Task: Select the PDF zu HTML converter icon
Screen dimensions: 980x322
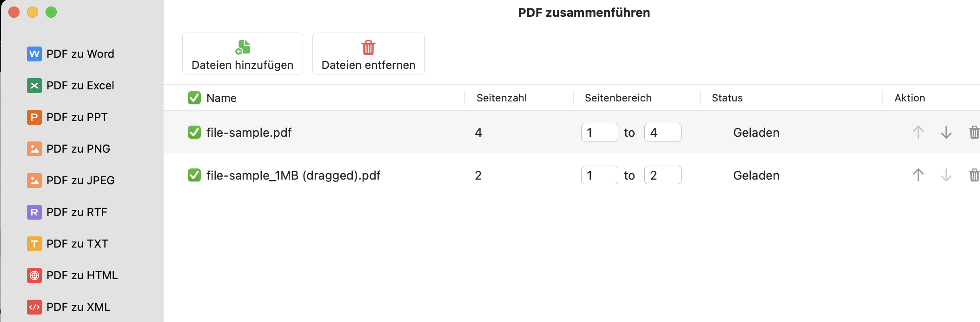Action: 33,275
